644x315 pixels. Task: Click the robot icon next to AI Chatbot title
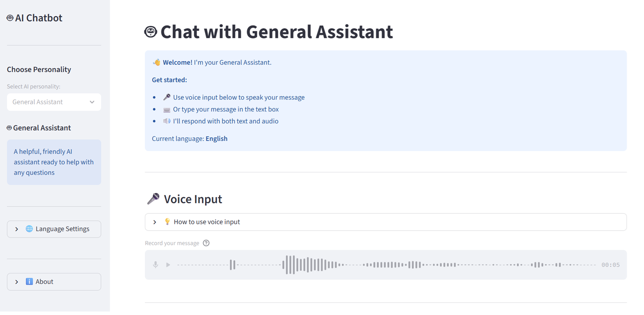9,17
